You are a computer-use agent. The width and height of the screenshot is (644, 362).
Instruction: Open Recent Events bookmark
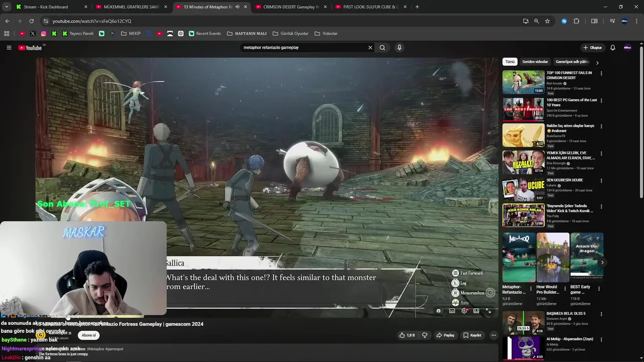pyautogui.click(x=205, y=34)
